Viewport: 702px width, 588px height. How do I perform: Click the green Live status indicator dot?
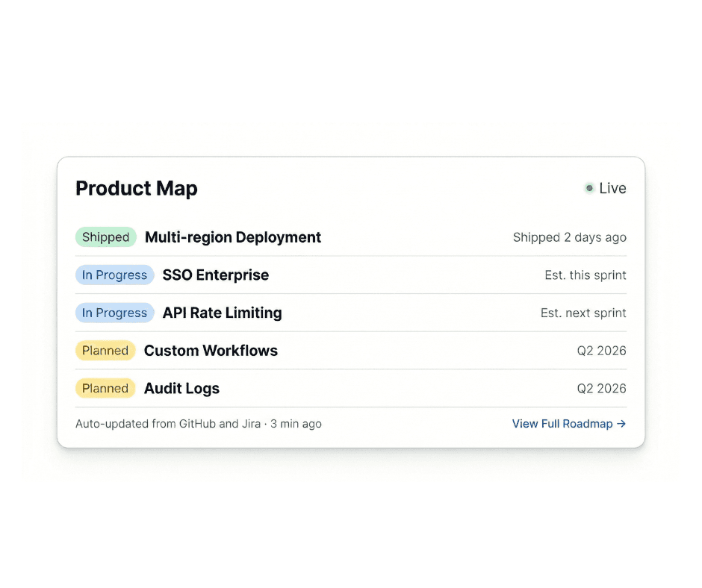pos(589,188)
